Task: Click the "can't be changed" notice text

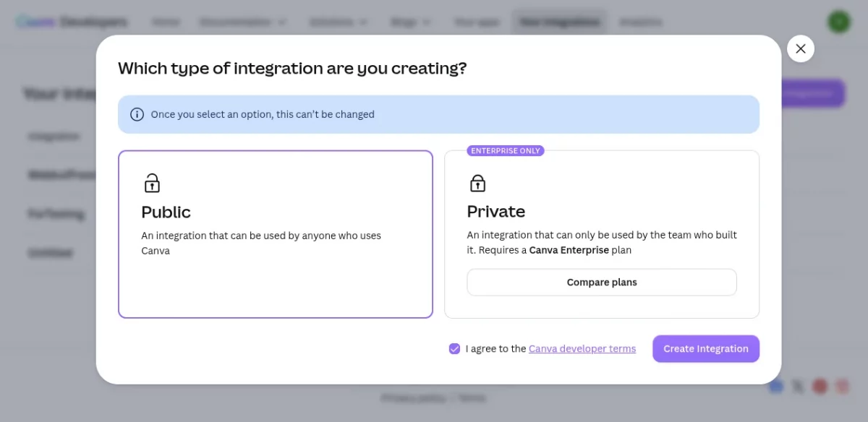Action: coord(263,114)
